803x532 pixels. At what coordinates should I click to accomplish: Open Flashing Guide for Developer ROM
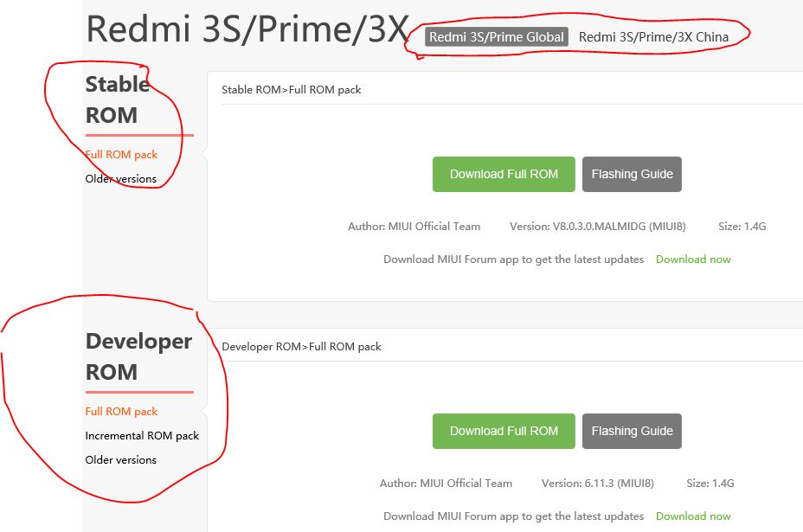coord(632,431)
